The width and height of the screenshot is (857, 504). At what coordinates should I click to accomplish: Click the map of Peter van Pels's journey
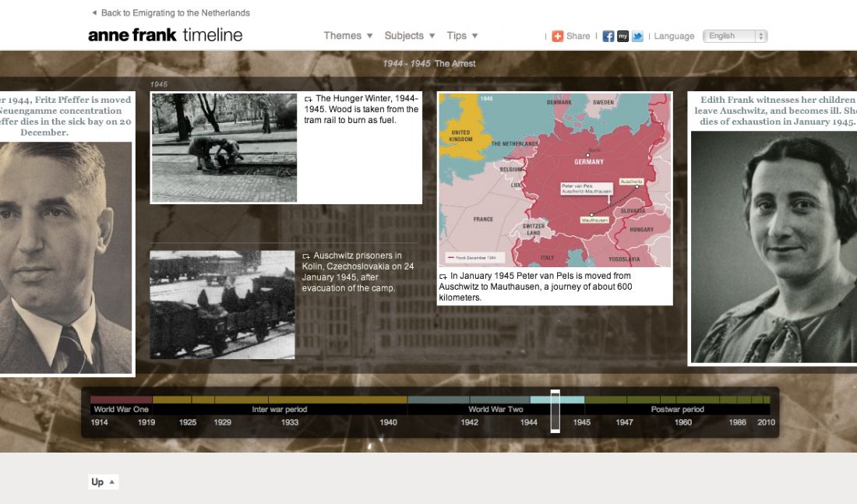[x=555, y=179]
